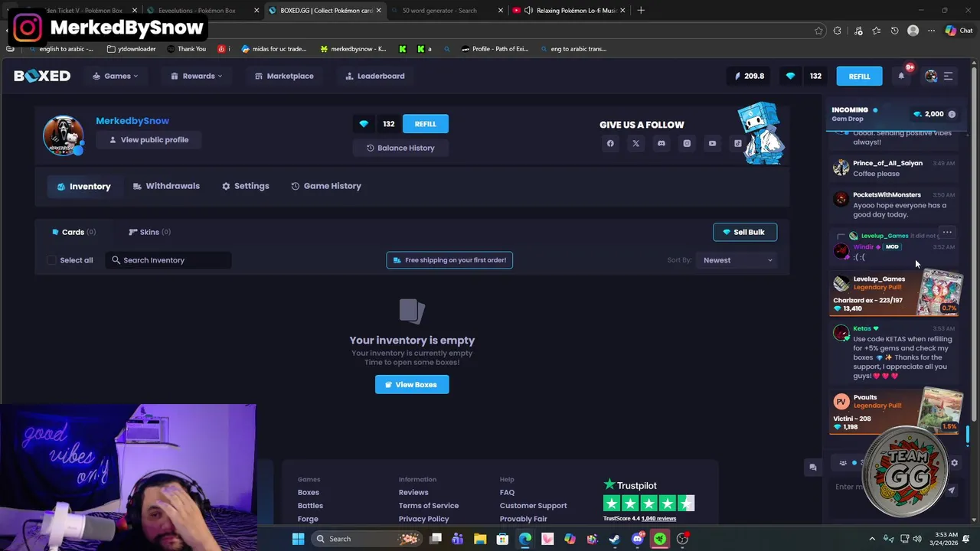The height and width of the screenshot is (551, 980).
Task: Click Free shipping on first order banner
Action: click(x=449, y=260)
